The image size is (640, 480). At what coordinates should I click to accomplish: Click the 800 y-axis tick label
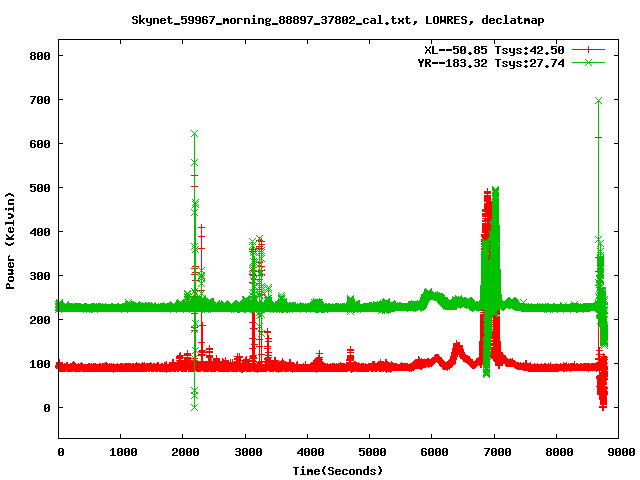pos(40,56)
